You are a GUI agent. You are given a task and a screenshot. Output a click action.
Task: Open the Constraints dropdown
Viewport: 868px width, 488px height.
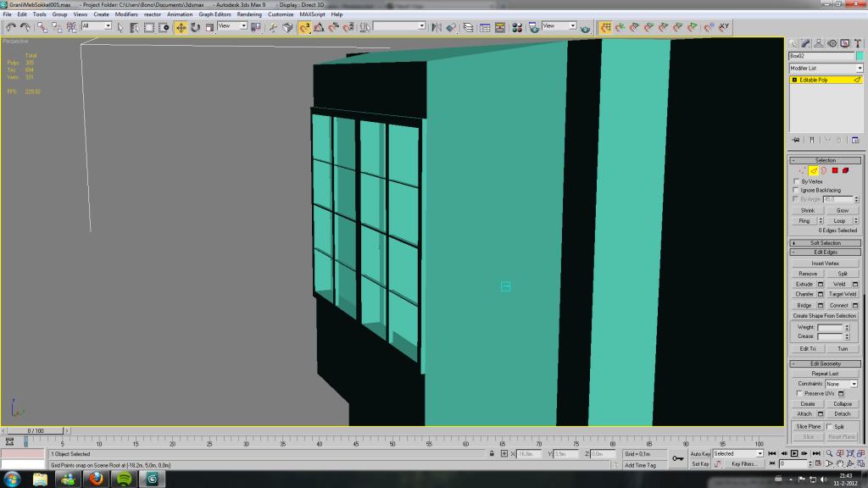tap(842, 384)
